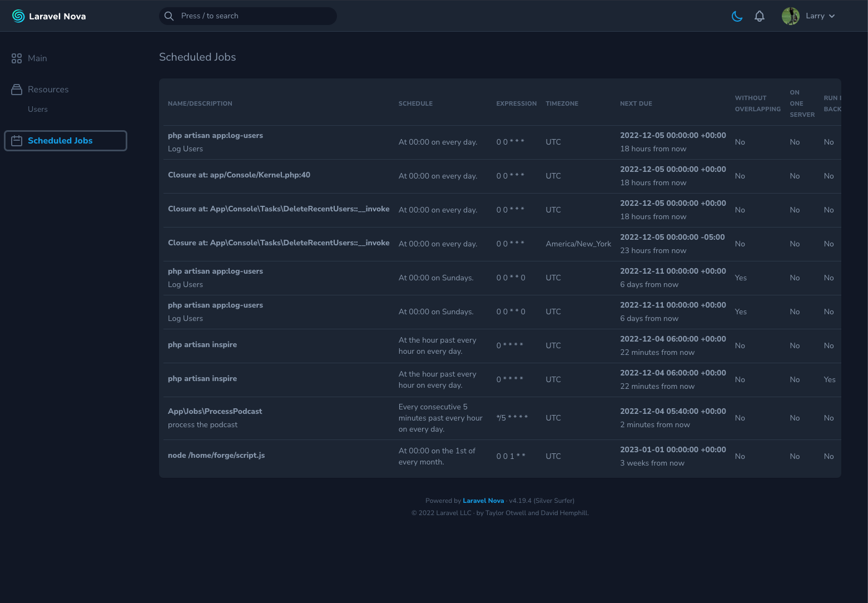Image resolution: width=868 pixels, height=603 pixels.
Task: Click the '0 0 1 * *' expression cell
Action: pos(511,457)
